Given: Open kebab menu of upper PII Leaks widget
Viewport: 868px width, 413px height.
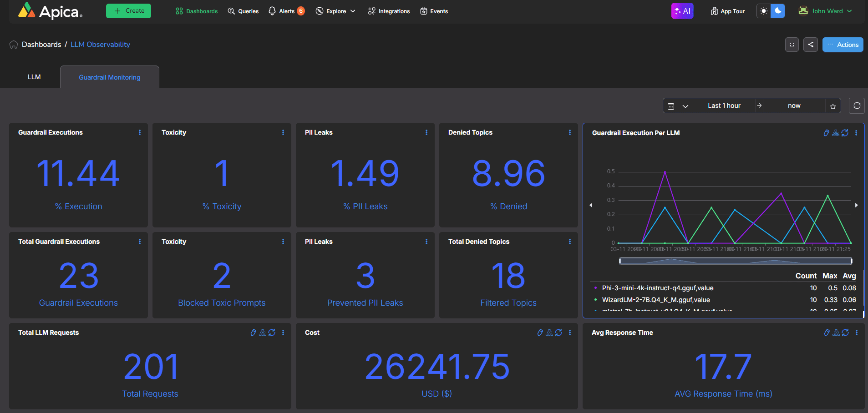Looking at the screenshot, I should point(426,132).
